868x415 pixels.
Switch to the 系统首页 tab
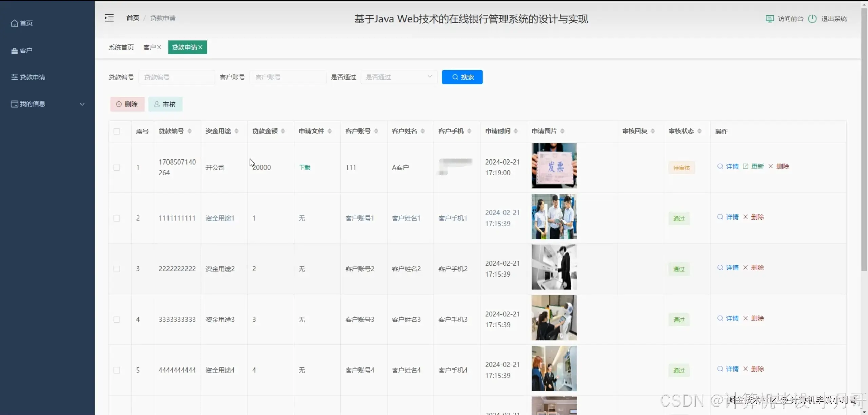[121, 47]
